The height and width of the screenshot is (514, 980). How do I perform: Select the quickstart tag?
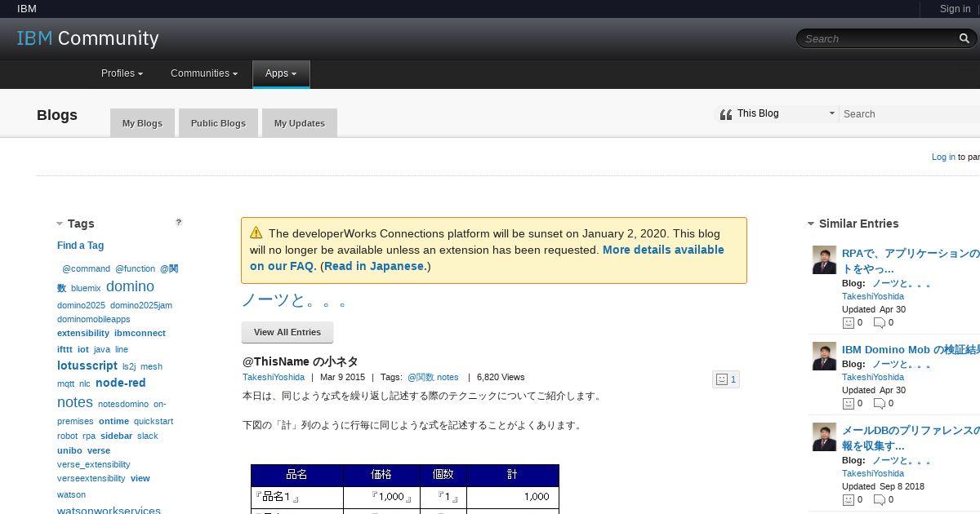[154, 421]
